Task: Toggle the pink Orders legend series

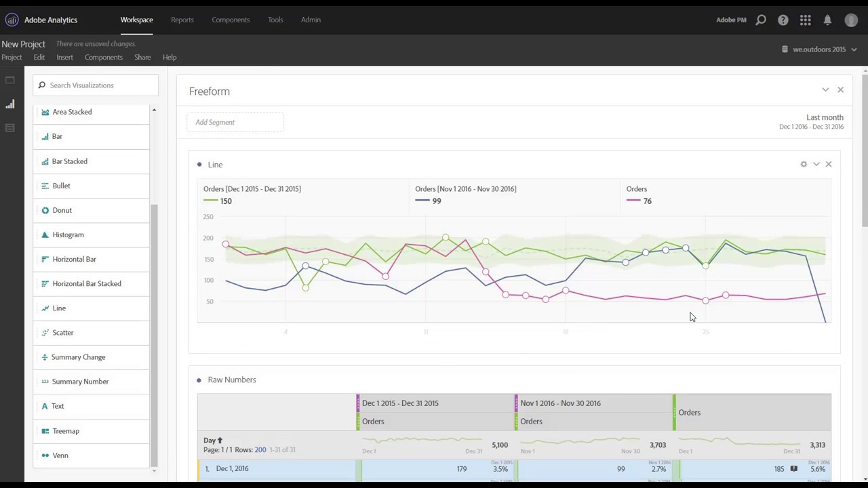Action: tap(639, 195)
